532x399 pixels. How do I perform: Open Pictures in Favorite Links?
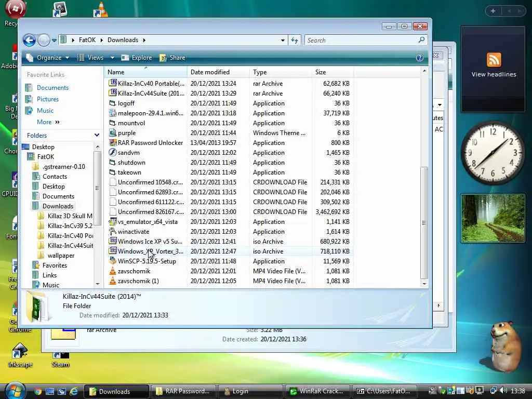pyautogui.click(x=47, y=99)
